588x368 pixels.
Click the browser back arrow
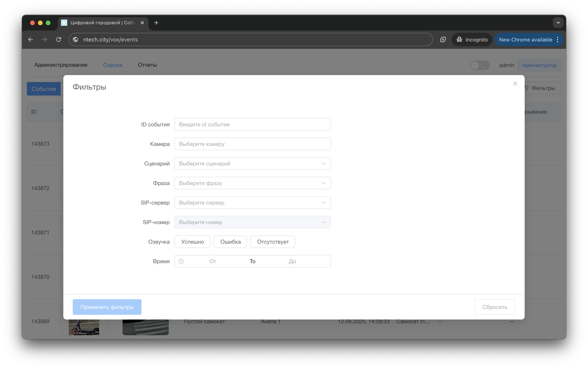pyautogui.click(x=31, y=39)
